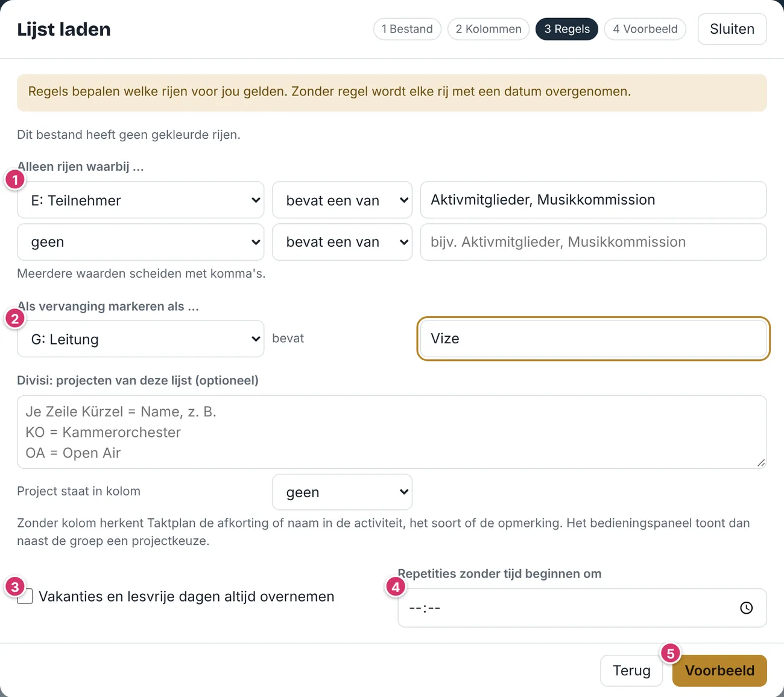Open the second rule's 'geen' column dropdown
The image size is (784, 697).
141,242
